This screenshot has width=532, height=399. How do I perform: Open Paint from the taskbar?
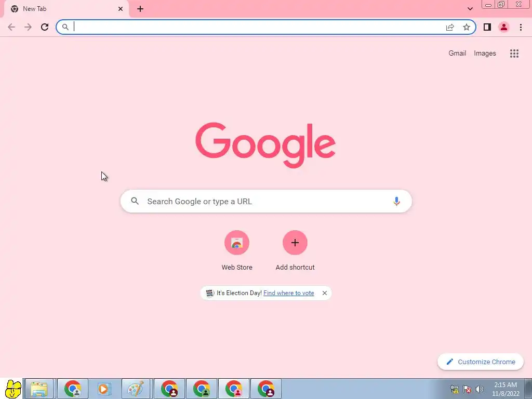pos(136,389)
